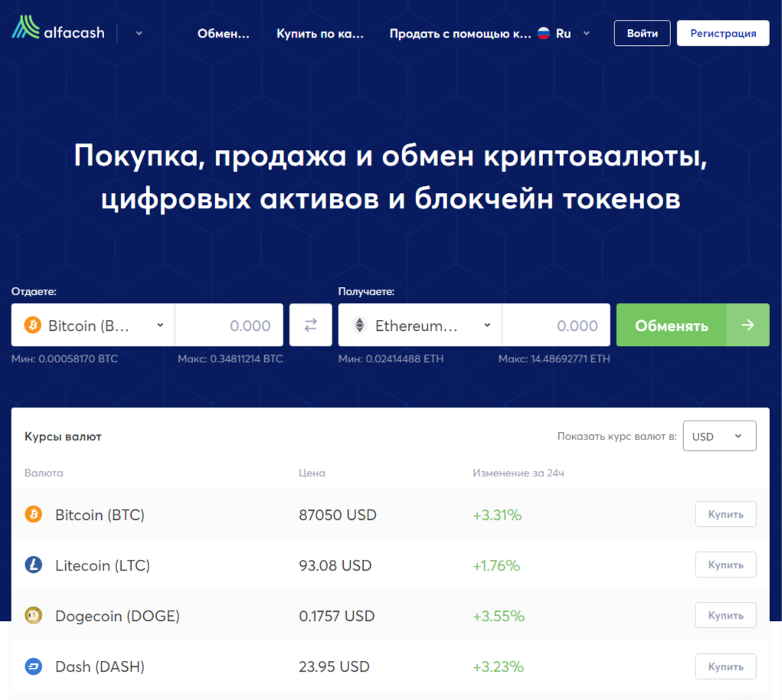This screenshot has width=782, height=700.
Task: Click the alfacash logo
Action: tap(58, 28)
